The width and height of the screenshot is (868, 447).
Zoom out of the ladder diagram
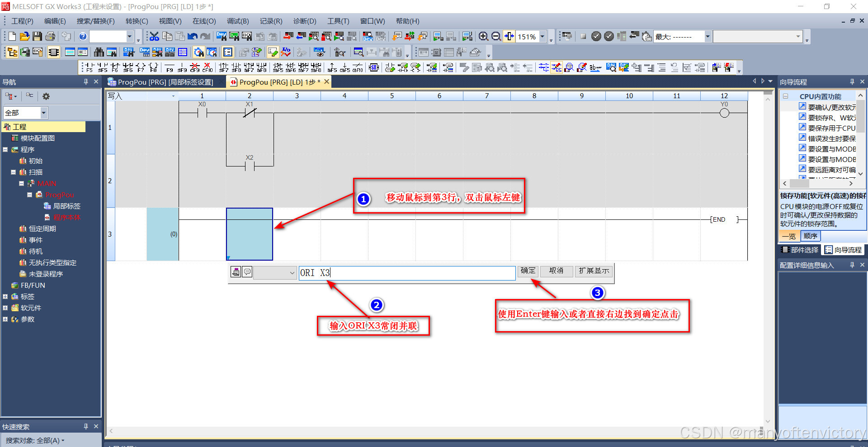tap(496, 37)
